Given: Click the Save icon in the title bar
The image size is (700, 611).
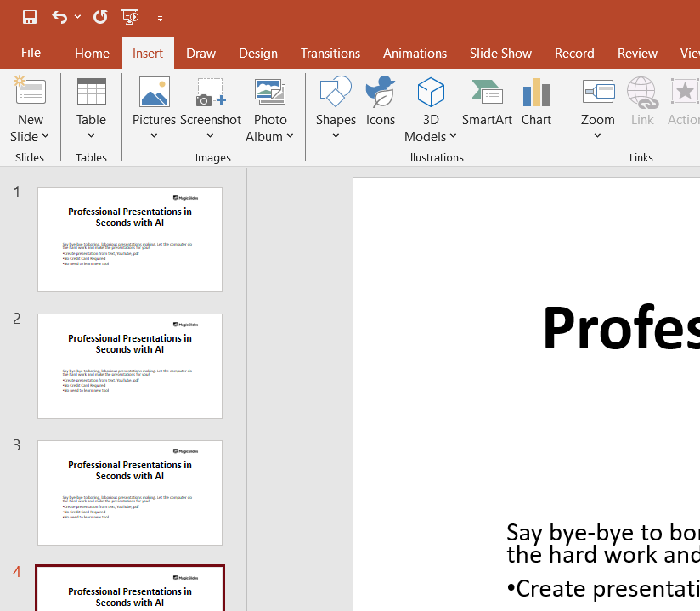Looking at the screenshot, I should 30,17.
